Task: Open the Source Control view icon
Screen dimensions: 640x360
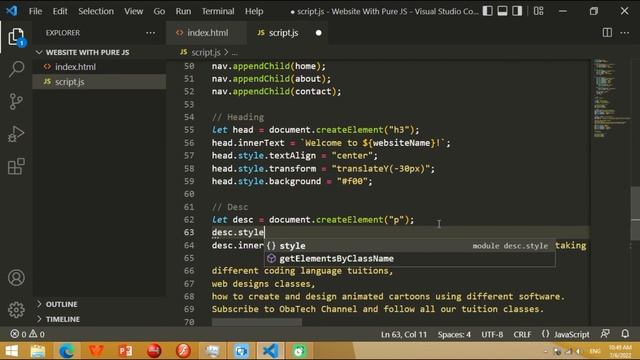Action: 16,101
